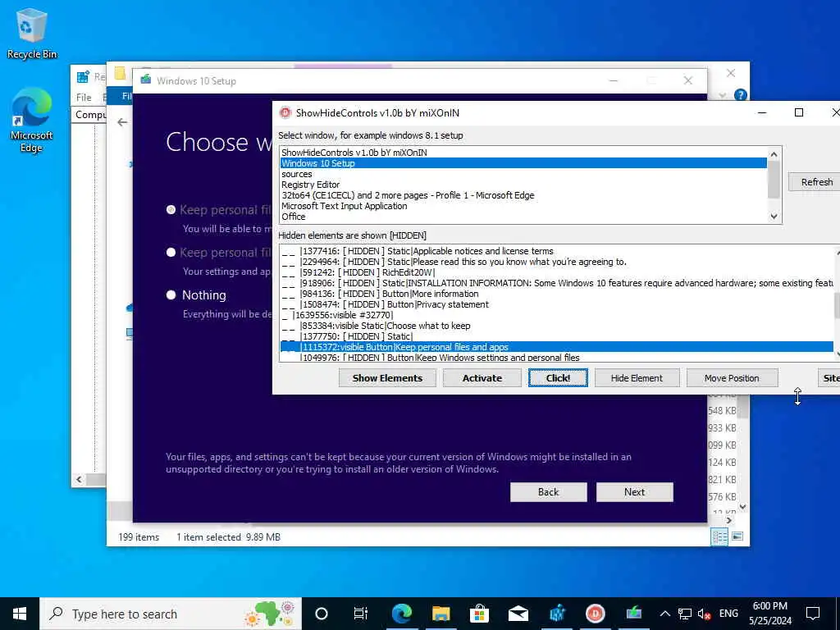Click the muted volume tray icon
The width and height of the screenshot is (840, 630).
point(704,614)
